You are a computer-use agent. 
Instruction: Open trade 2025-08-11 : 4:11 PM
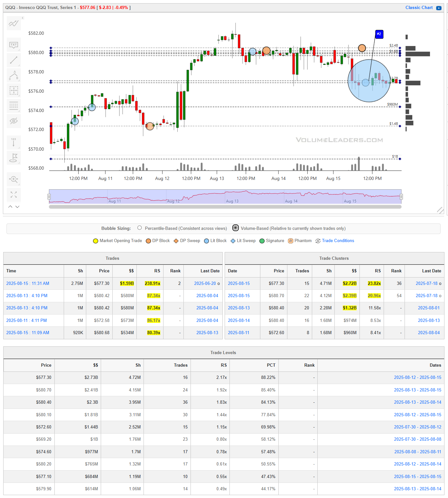[26, 320]
